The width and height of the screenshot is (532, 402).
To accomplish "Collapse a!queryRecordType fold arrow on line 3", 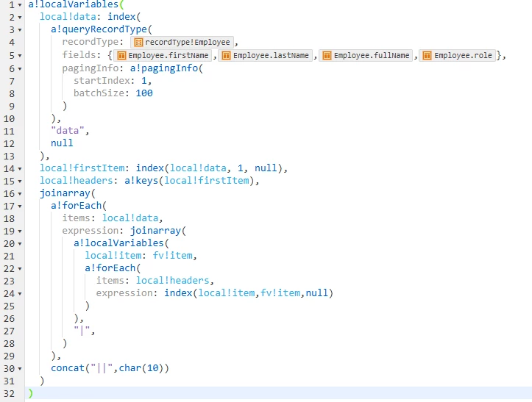I will click(x=20, y=30).
